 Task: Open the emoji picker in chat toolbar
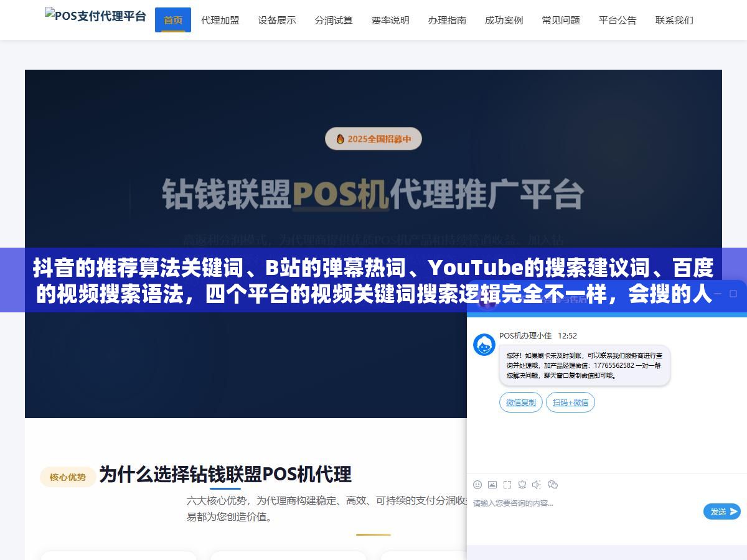point(477,484)
